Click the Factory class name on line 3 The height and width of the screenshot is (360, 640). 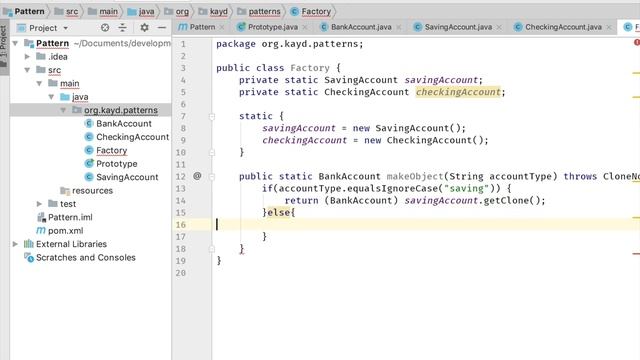click(x=310, y=68)
